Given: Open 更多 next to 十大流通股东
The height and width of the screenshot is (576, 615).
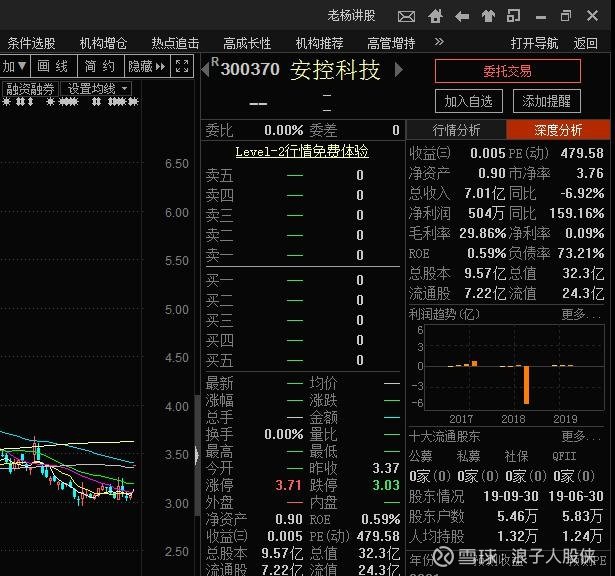Looking at the screenshot, I should tap(581, 436).
